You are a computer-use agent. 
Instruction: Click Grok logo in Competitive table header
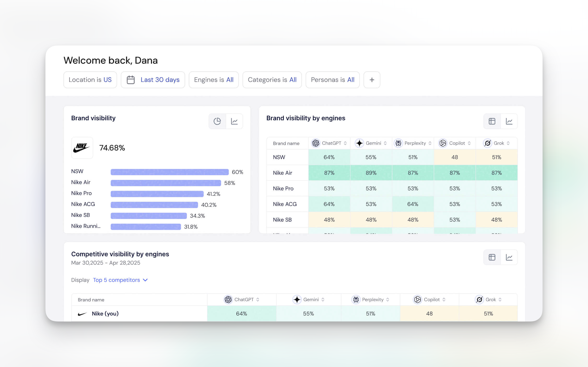coord(479,300)
